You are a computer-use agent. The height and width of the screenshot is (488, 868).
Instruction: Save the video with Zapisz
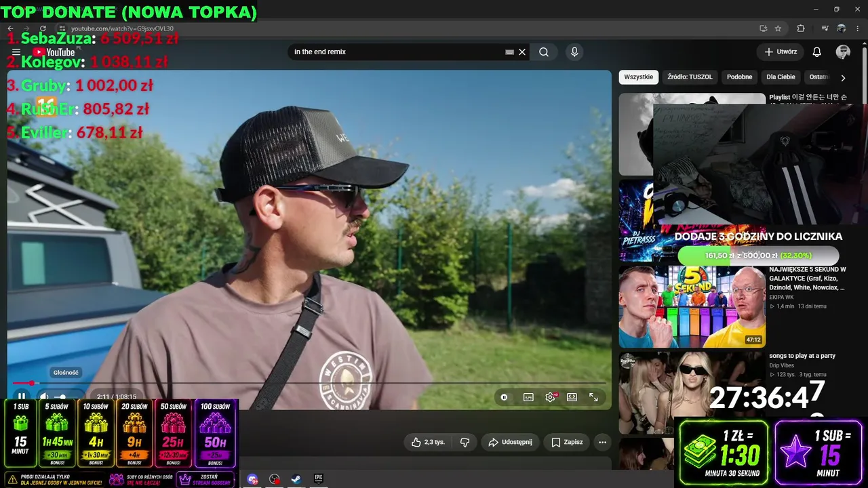[x=567, y=442]
